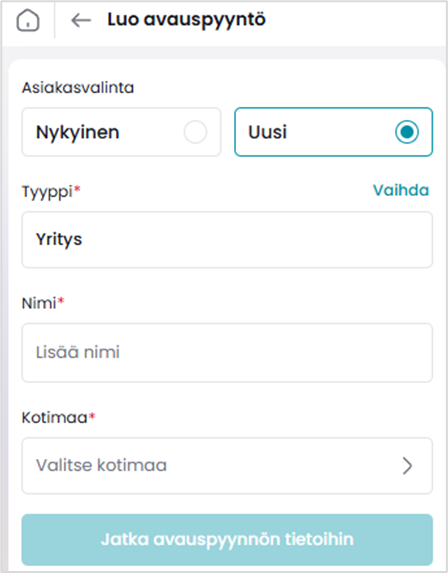The width and height of the screenshot is (448, 573).
Task: Focus the Lisää nimi input field
Action: pyautogui.click(x=227, y=353)
